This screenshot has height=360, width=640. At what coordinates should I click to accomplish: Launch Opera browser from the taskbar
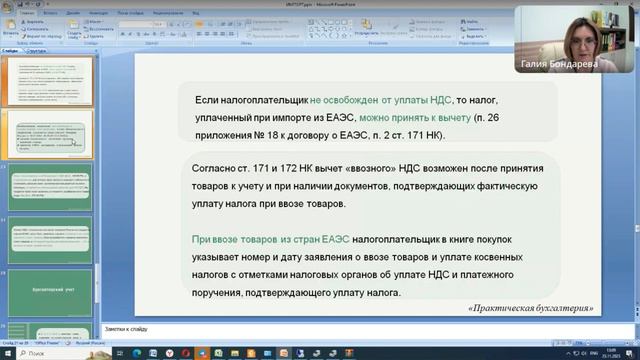tap(186, 353)
